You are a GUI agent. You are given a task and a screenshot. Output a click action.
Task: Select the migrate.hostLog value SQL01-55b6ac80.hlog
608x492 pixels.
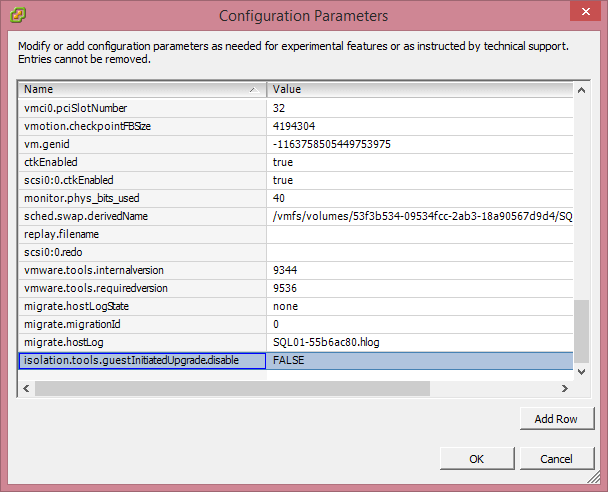(419, 343)
